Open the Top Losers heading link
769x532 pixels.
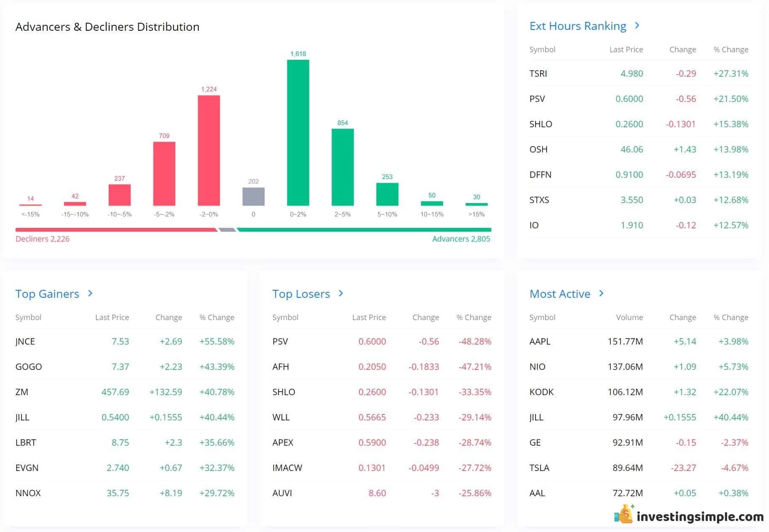coord(301,294)
